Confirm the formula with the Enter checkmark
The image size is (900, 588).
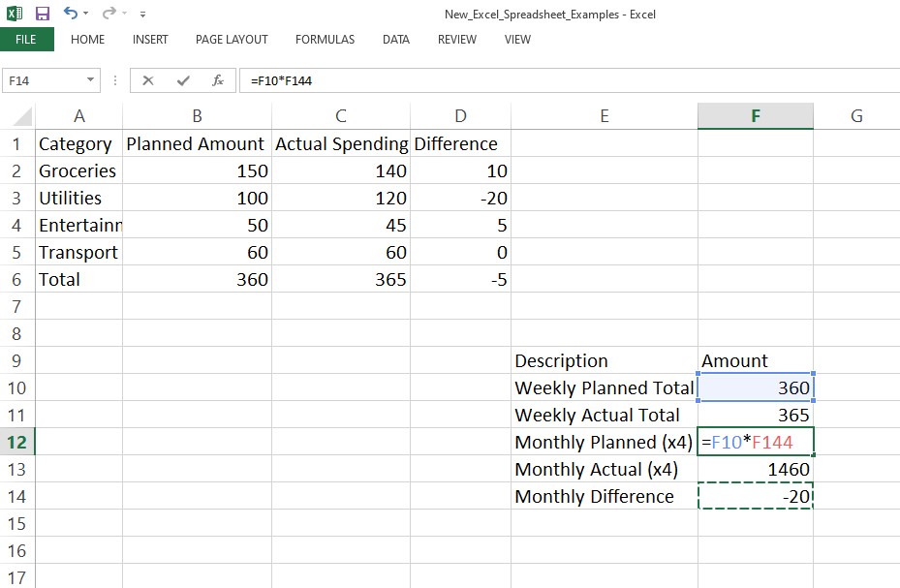coord(183,80)
